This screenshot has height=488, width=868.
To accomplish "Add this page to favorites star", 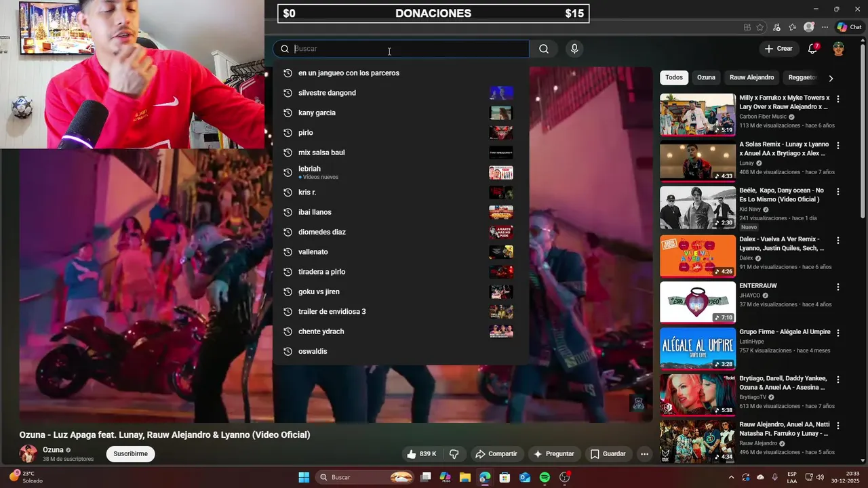I will pos(760,27).
